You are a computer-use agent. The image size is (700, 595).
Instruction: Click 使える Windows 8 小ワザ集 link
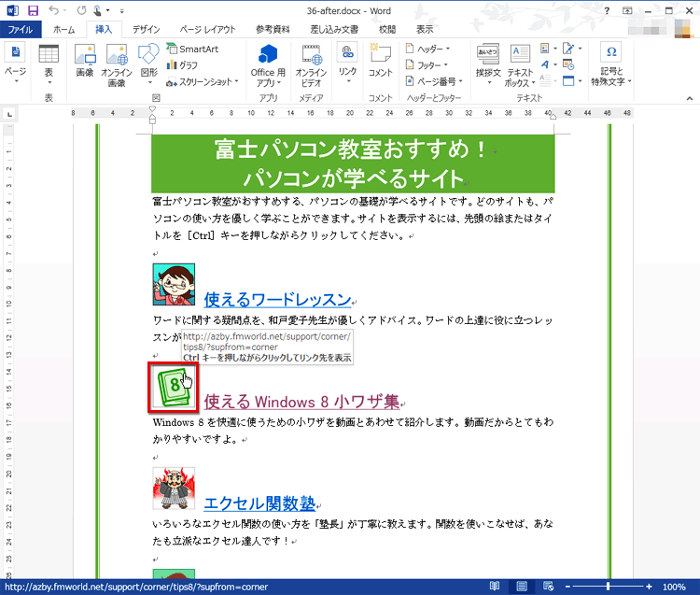[301, 401]
